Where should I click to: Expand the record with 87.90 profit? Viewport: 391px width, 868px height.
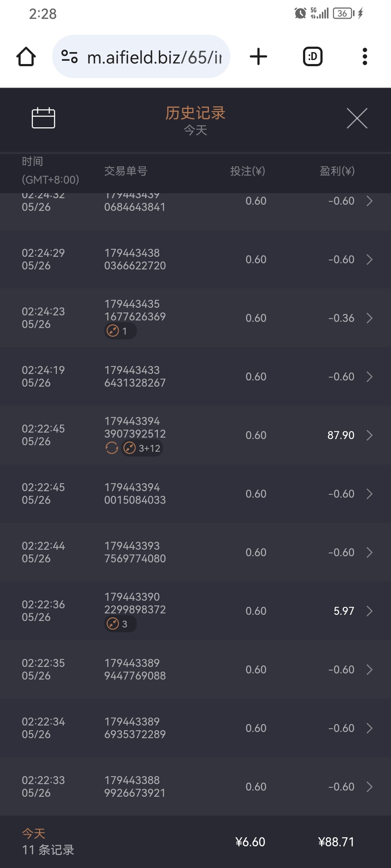click(369, 435)
